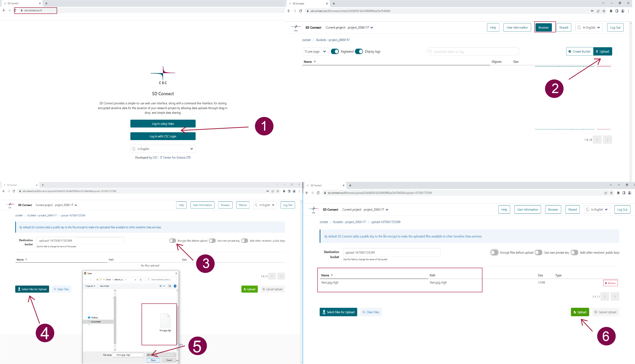635x364 pixels.
Task: Open In English dropdown on bucket list page
Action: 589,27
